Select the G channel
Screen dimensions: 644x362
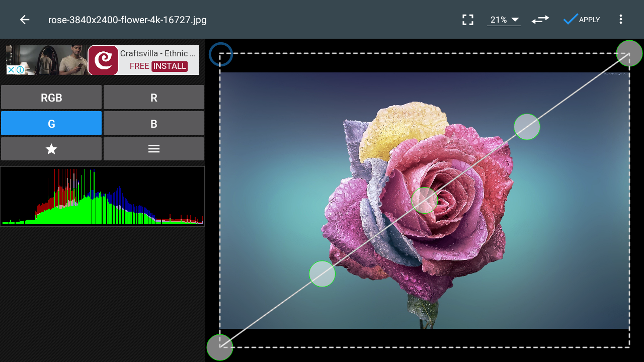tap(51, 124)
